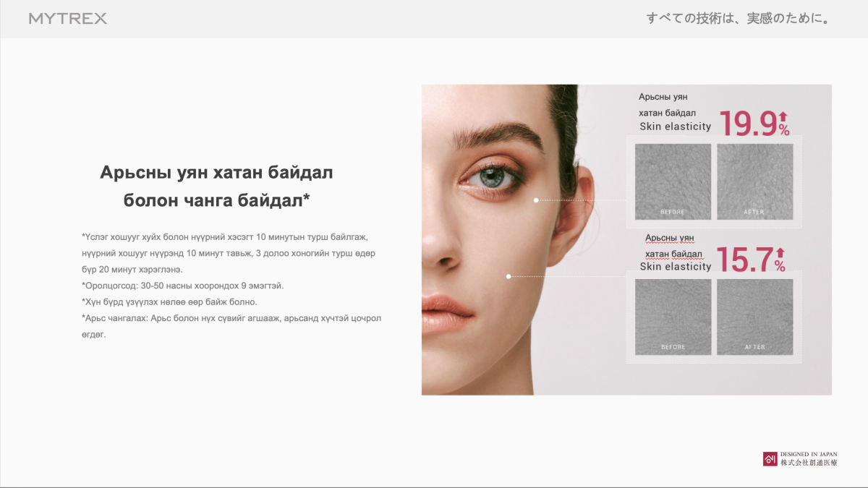Click the footnote beginning with *Оролцогсод
868x488 pixels.
pyautogui.click(x=183, y=286)
